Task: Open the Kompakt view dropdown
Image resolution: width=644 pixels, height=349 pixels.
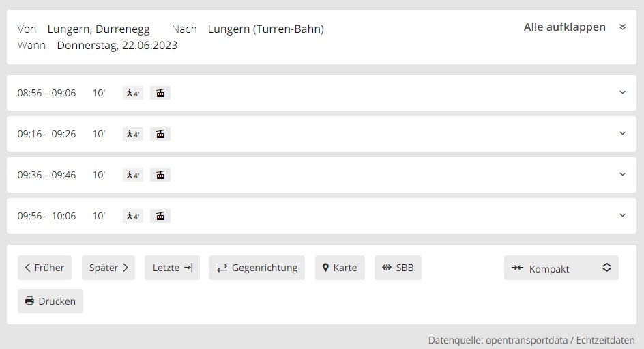Action: (x=561, y=268)
